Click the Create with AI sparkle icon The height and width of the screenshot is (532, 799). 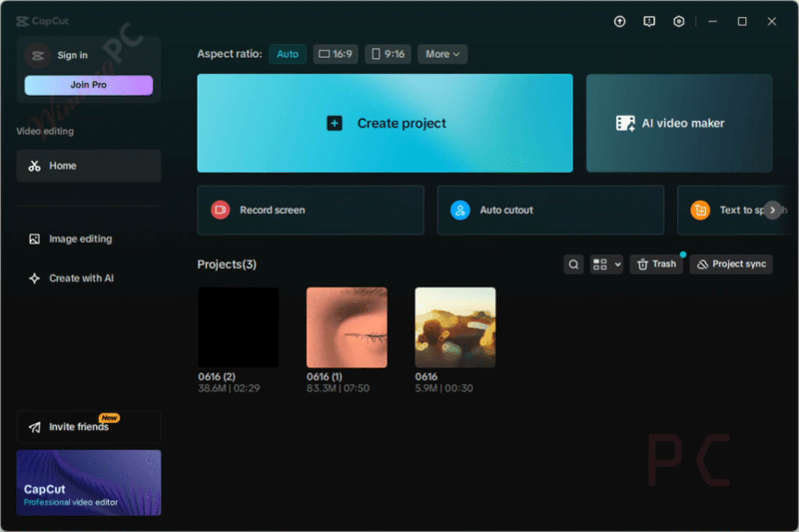pos(34,278)
